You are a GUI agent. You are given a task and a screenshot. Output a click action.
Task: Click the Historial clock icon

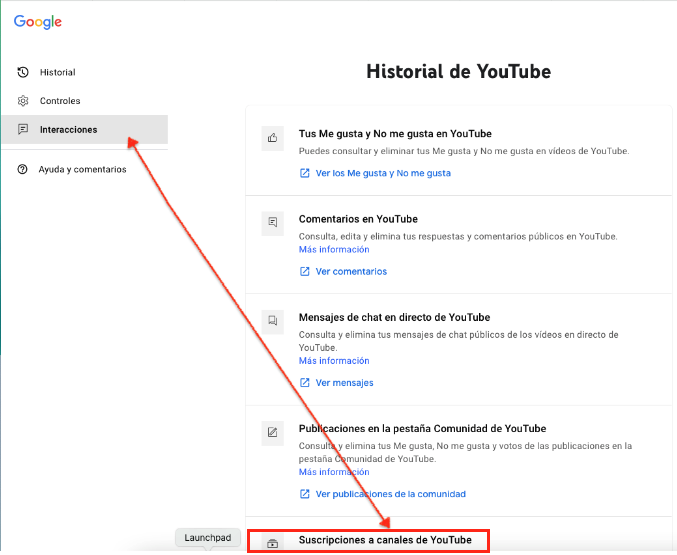(x=23, y=72)
